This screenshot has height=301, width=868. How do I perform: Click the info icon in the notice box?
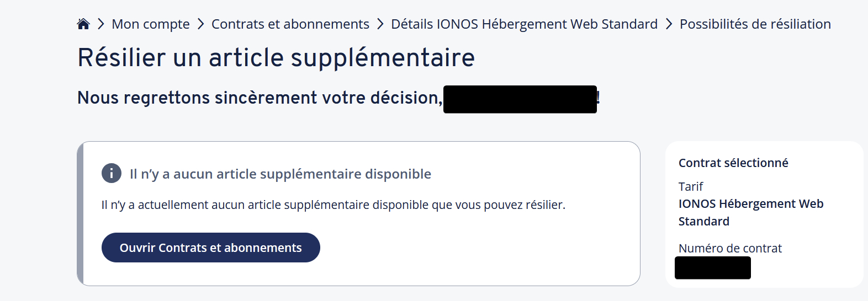pos(111,173)
